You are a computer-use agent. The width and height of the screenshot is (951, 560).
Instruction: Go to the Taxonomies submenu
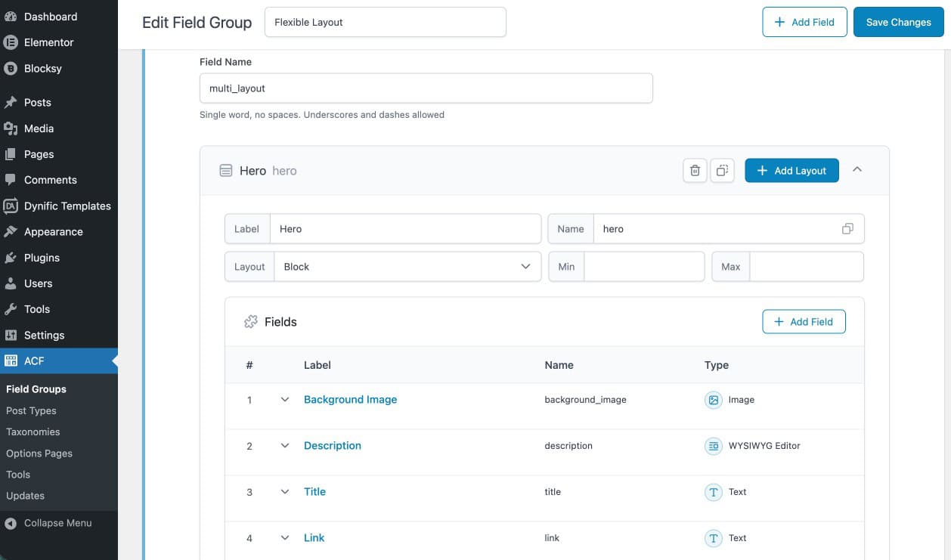pyautogui.click(x=33, y=432)
